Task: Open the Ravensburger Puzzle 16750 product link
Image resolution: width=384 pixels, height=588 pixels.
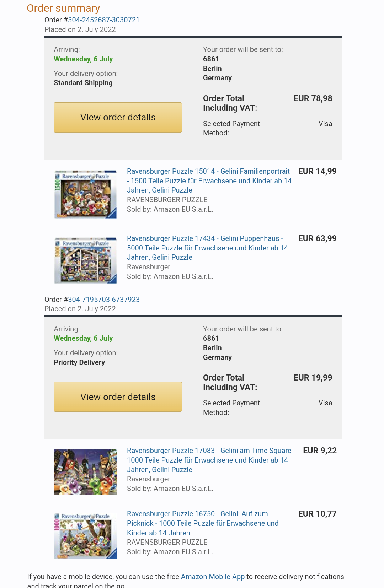Action: [203, 523]
